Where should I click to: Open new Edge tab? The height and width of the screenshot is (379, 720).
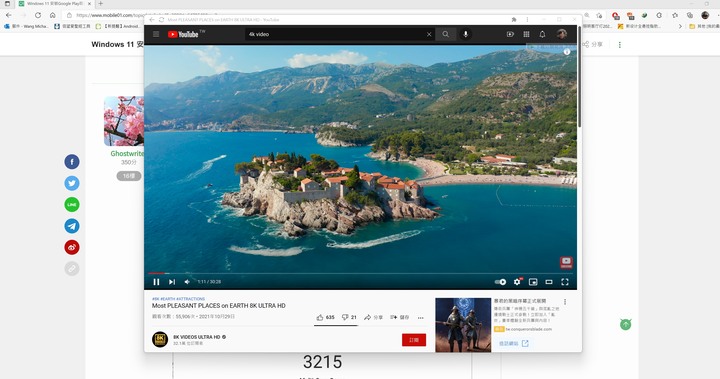point(101,4)
